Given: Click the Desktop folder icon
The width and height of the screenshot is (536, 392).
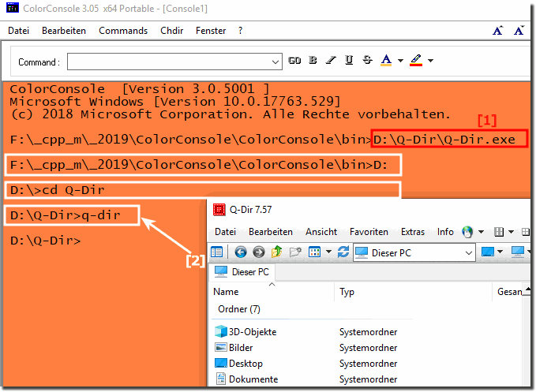Looking at the screenshot, I should tap(221, 363).
